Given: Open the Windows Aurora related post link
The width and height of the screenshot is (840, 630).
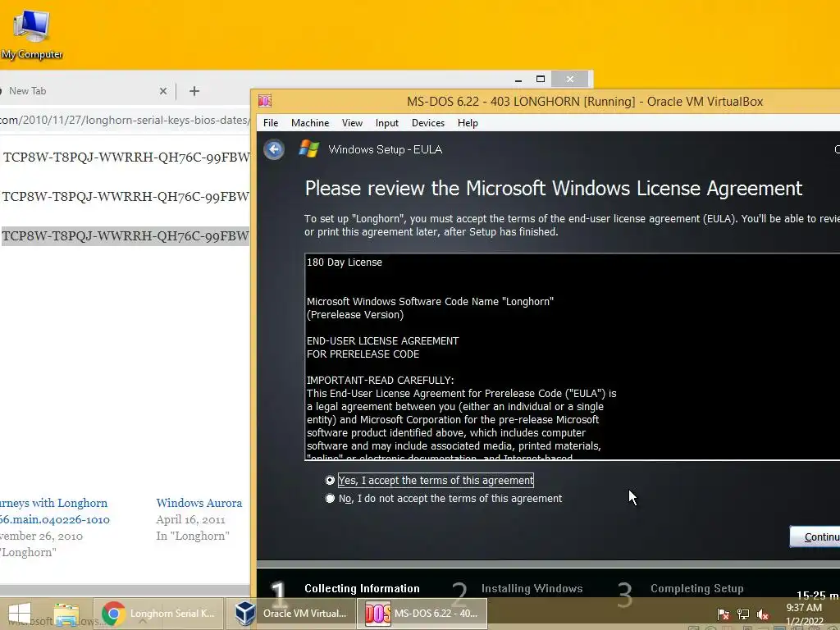Looking at the screenshot, I should pyautogui.click(x=199, y=503).
